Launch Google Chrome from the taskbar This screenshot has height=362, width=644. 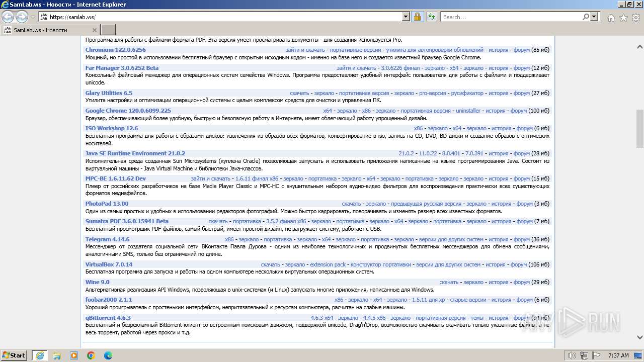tap(91, 355)
